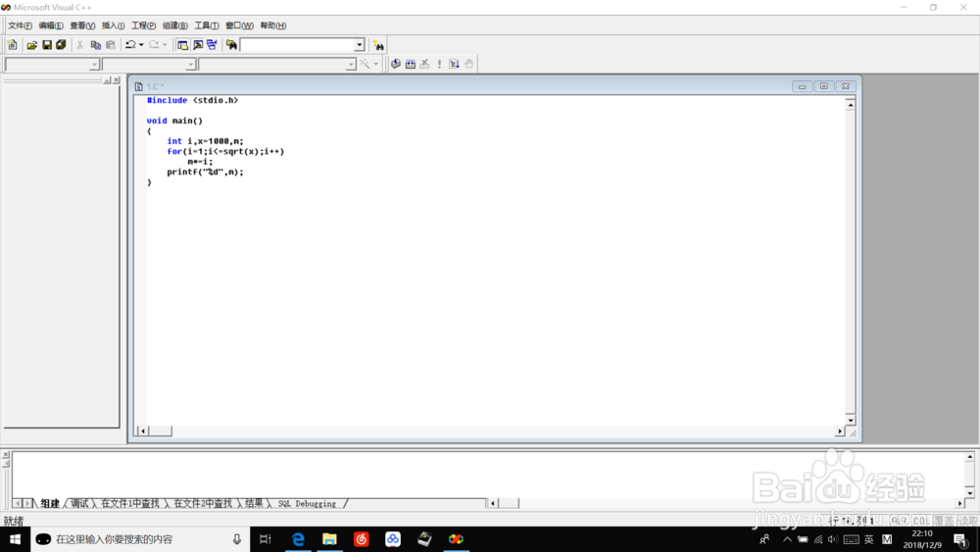Open File Explorer from taskbar
980x552 pixels.
329,539
